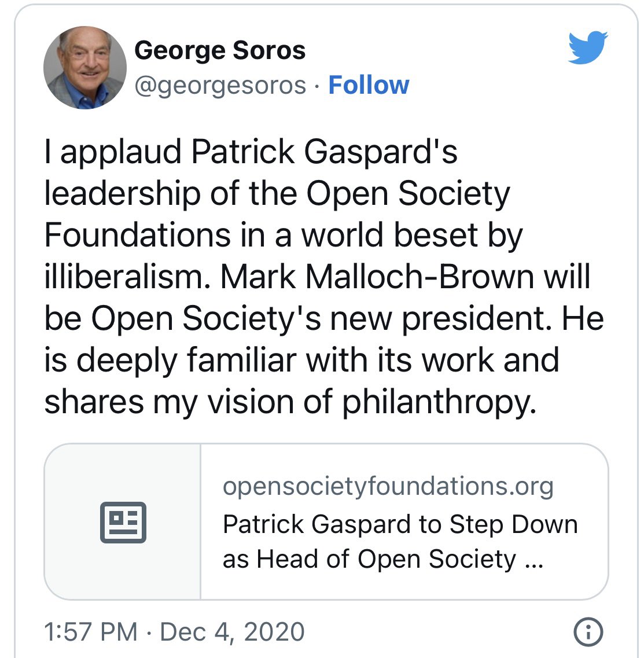This screenshot has height=658, width=644.
Task: Follow George Soros
Action: pyautogui.click(x=369, y=86)
